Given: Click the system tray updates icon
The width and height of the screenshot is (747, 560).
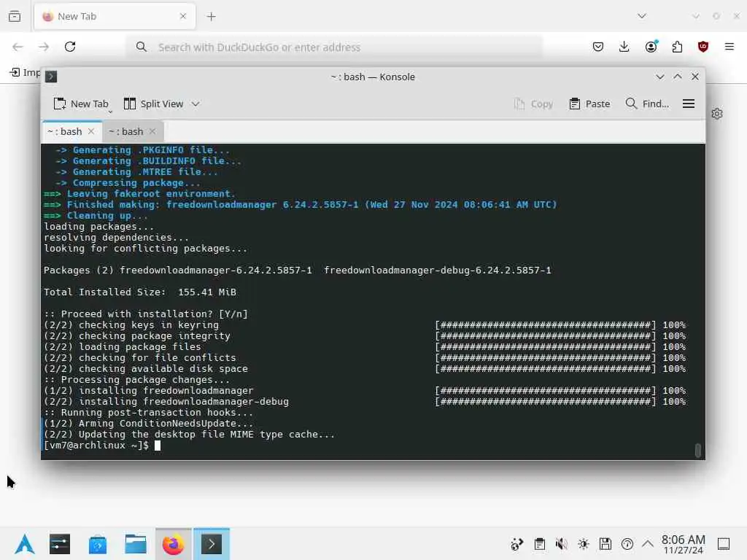Looking at the screenshot, I should tap(517, 544).
